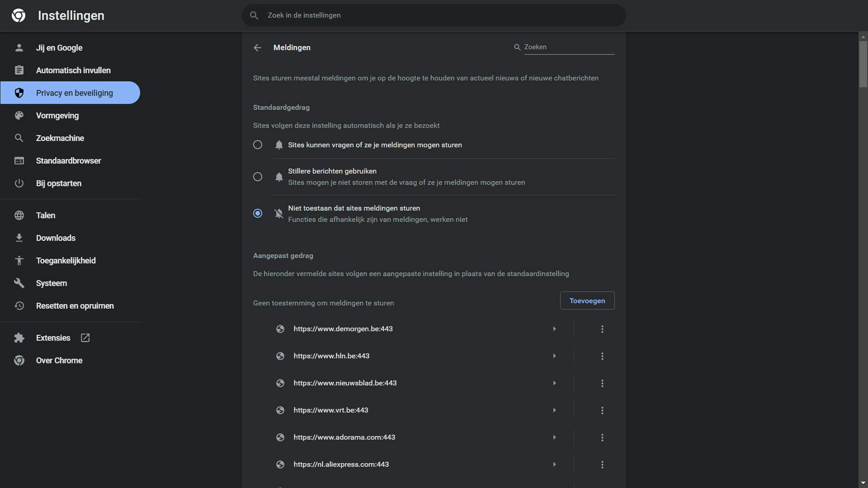The image size is (868, 488).
Task: Open Over Chrome page
Action: tap(59, 361)
